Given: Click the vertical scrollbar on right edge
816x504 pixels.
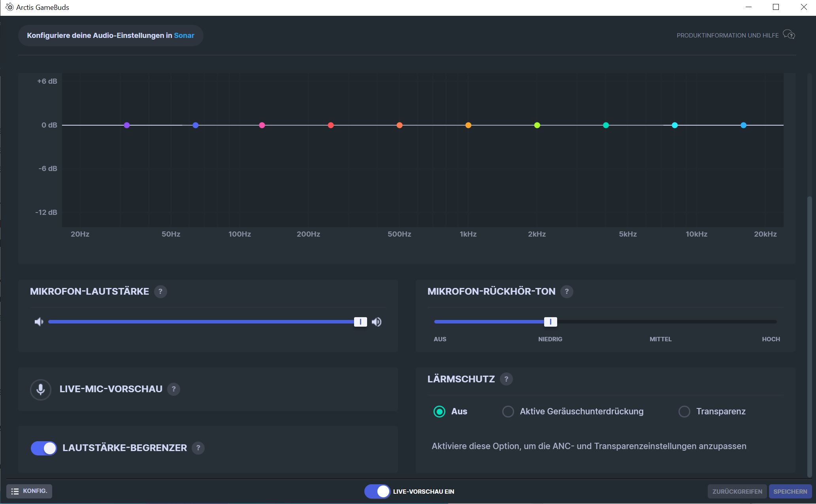Looking at the screenshot, I should (x=810, y=336).
